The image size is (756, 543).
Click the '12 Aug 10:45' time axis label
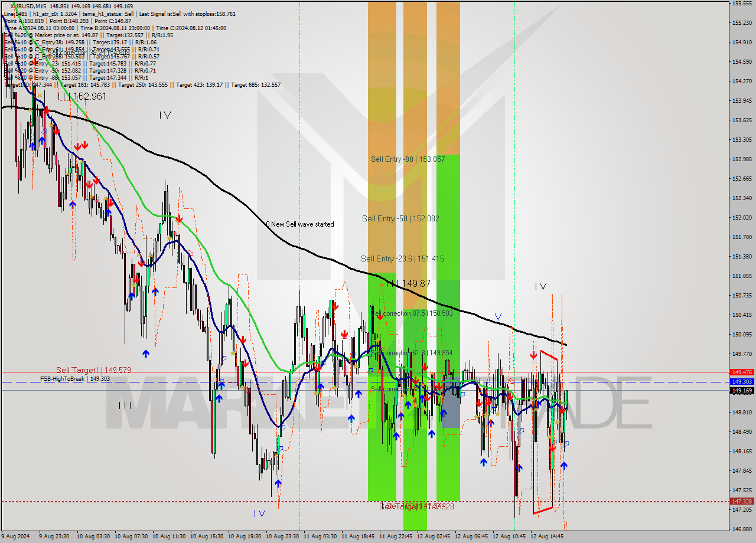click(509, 537)
